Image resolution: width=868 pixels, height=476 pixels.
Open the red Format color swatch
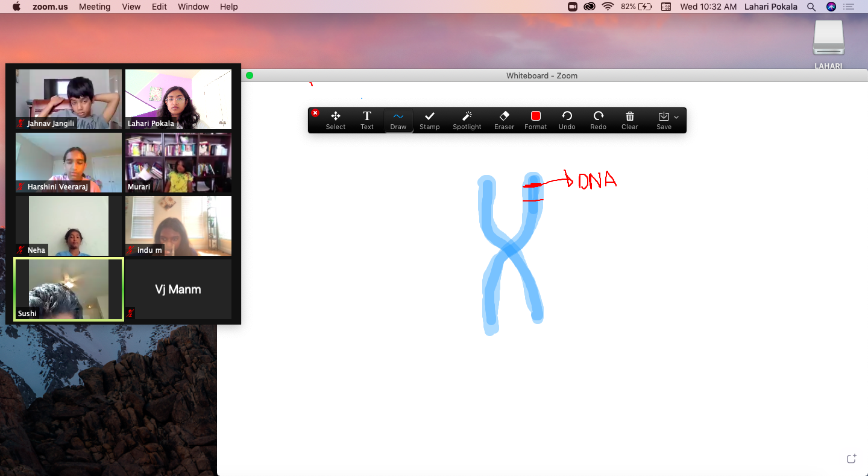click(x=535, y=120)
